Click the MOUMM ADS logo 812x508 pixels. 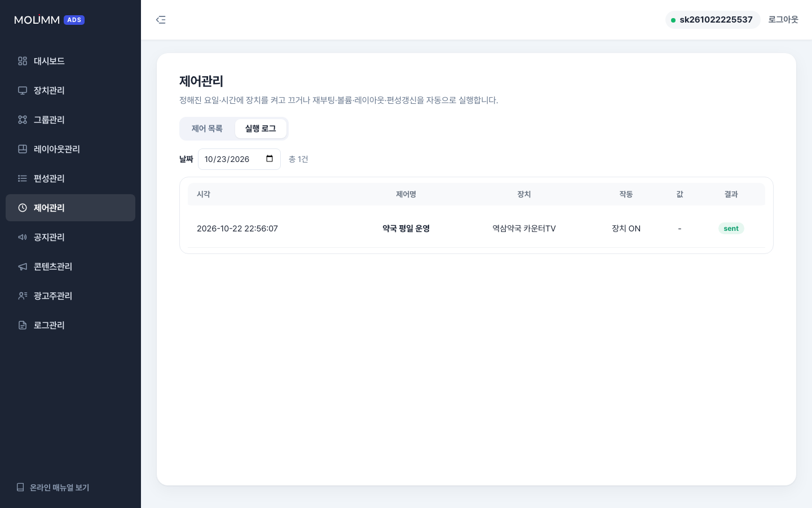[49, 20]
